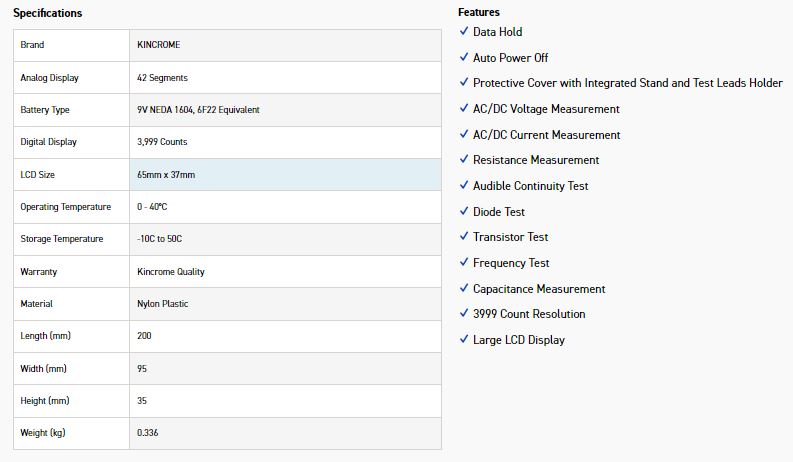Click the checkmark next to Auto Power Off
Screen dimensions: 793x462
coord(463,58)
